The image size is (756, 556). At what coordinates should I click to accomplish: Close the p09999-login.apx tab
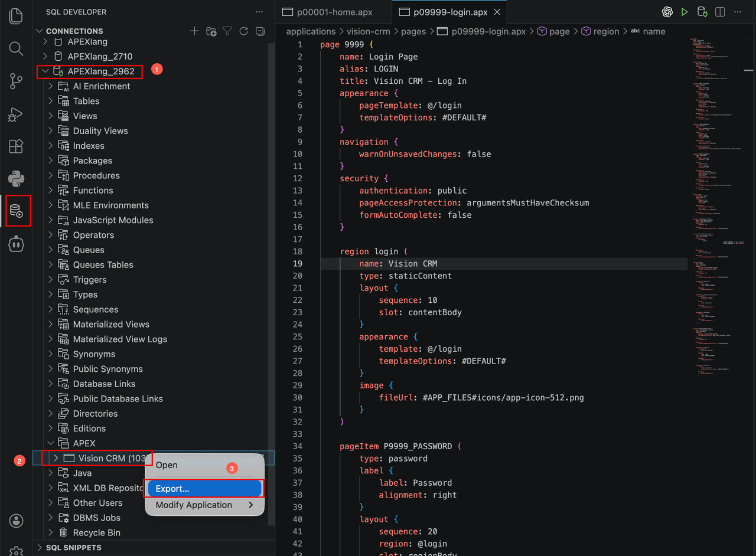click(x=497, y=12)
